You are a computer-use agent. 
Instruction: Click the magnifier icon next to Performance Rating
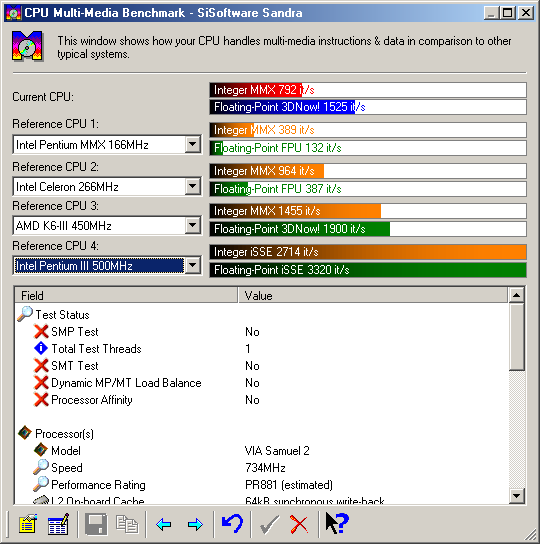pyautogui.click(x=41, y=484)
